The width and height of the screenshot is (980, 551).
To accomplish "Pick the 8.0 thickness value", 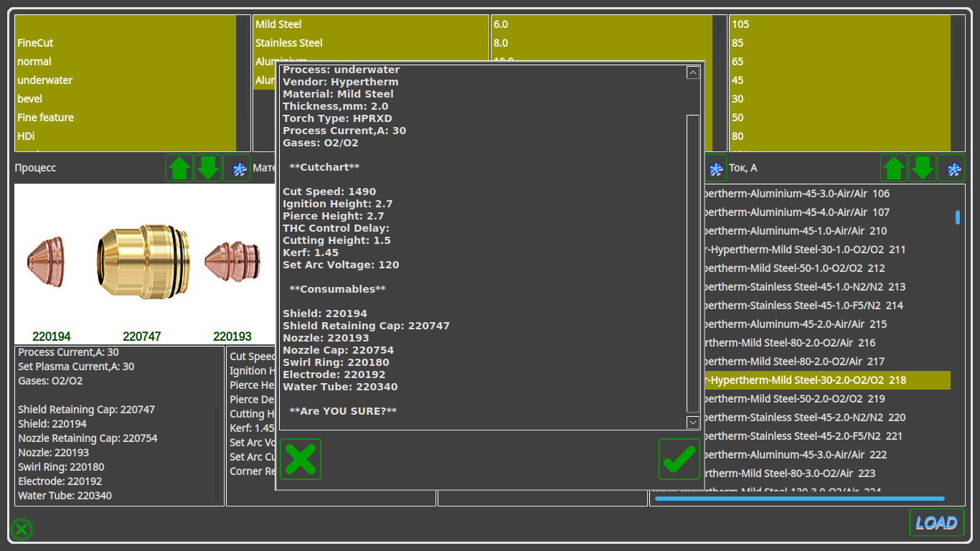I will (501, 43).
